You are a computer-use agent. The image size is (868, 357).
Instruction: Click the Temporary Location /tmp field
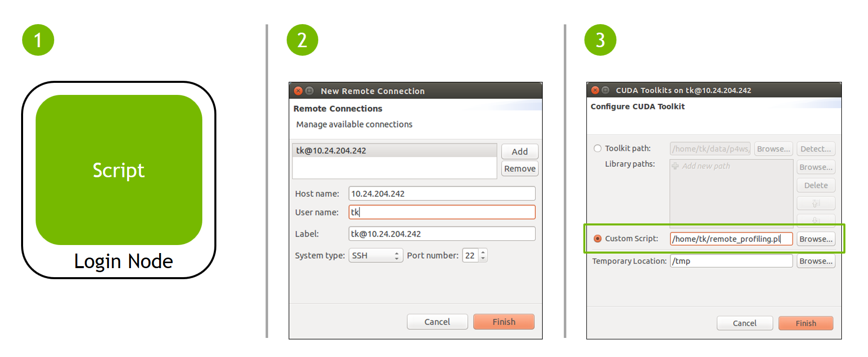[x=731, y=261]
